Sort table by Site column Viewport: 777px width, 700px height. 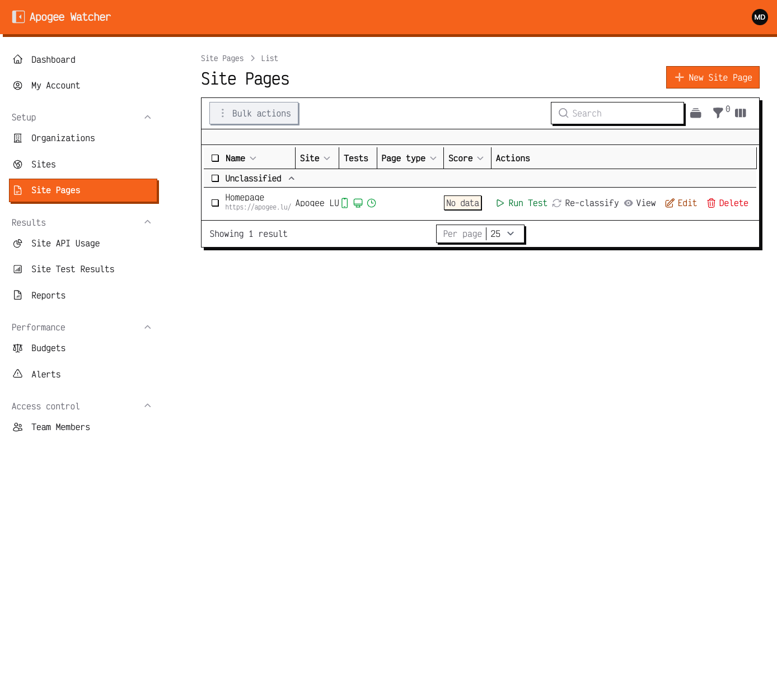click(315, 158)
